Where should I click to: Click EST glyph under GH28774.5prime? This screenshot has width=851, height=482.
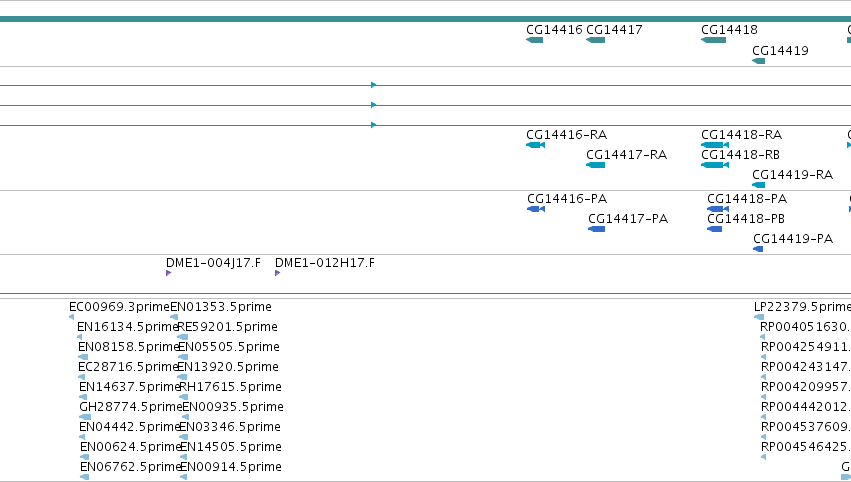coord(85,417)
